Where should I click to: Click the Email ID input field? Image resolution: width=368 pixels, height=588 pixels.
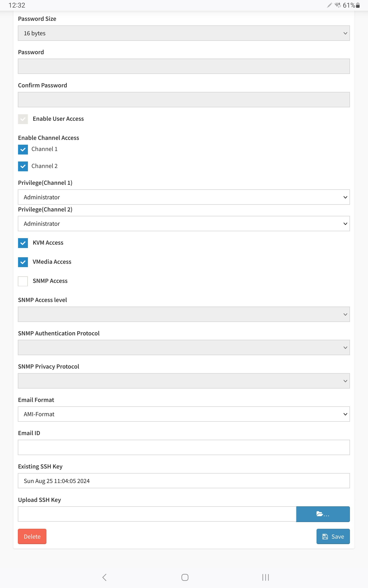[x=184, y=447]
